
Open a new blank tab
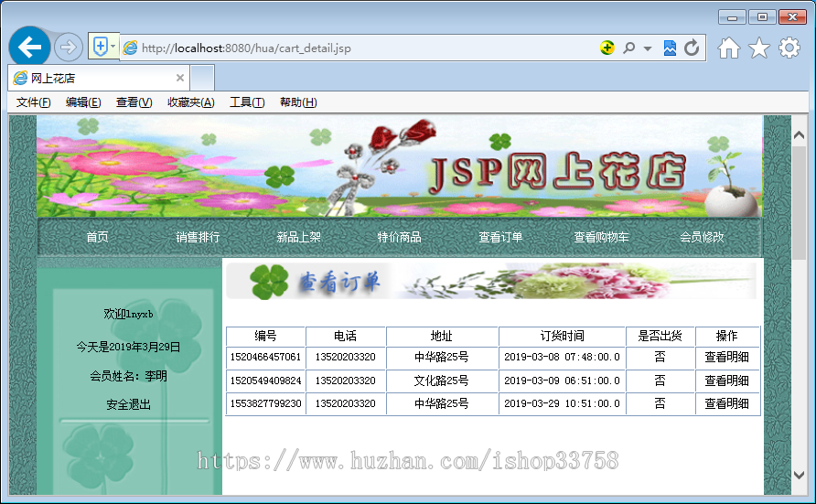pyautogui.click(x=202, y=78)
